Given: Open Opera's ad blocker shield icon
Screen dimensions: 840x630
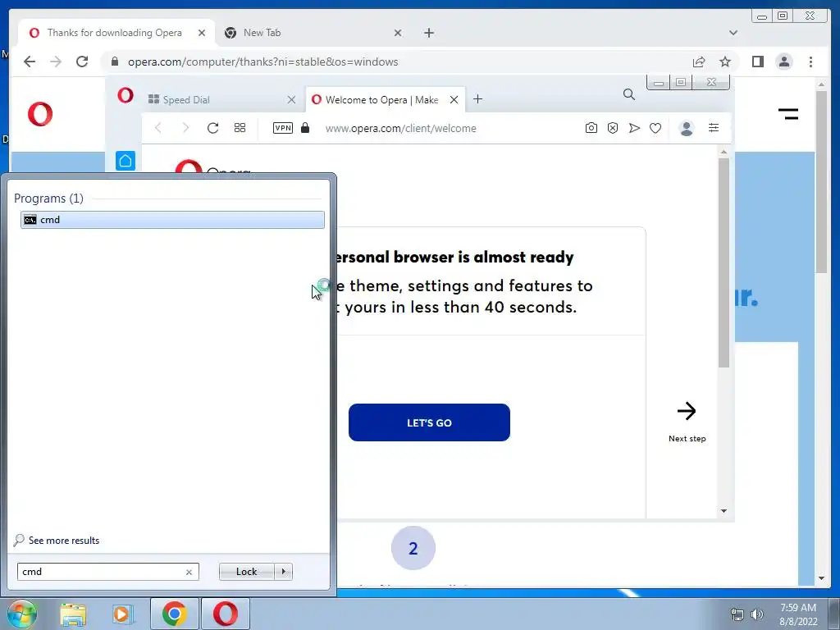Looking at the screenshot, I should point(612,128).
